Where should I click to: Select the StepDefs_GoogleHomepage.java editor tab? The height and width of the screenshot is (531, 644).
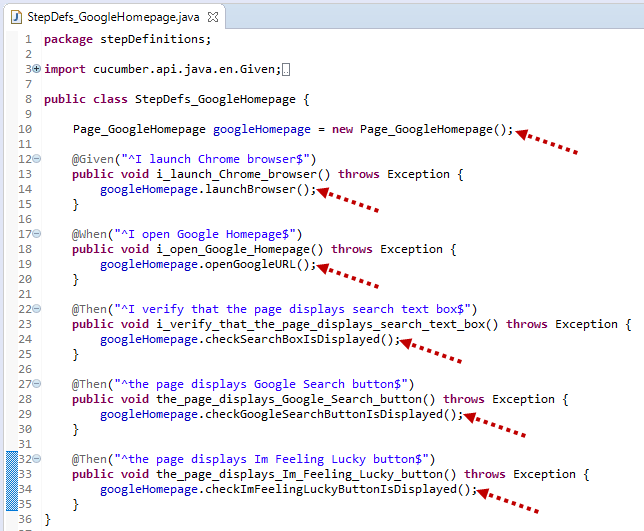113,17
